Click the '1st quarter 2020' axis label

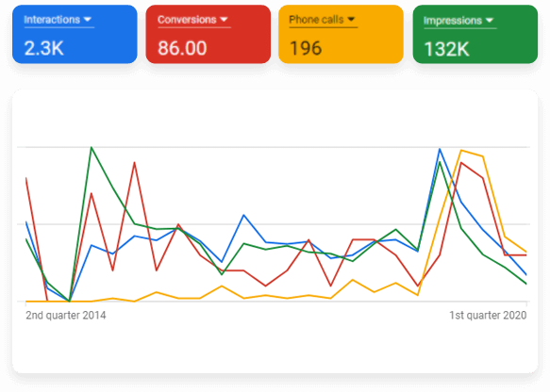(488, 316)
